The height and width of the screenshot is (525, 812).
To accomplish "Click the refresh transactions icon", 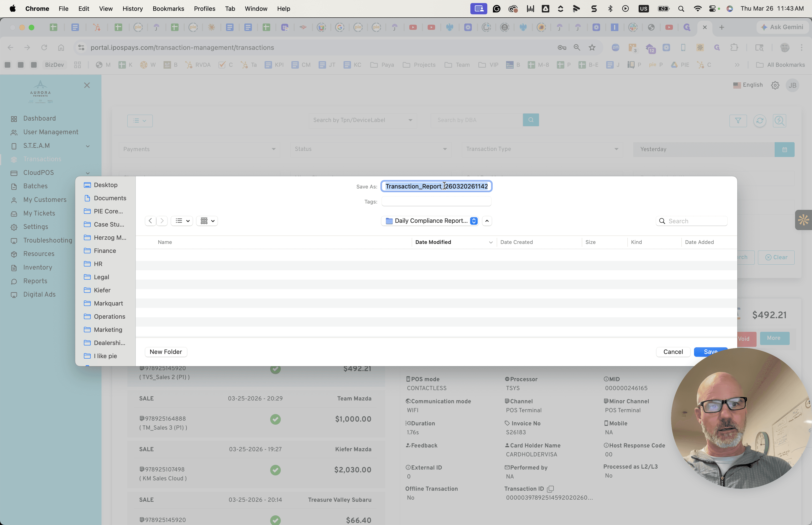I will pos(760,121).
